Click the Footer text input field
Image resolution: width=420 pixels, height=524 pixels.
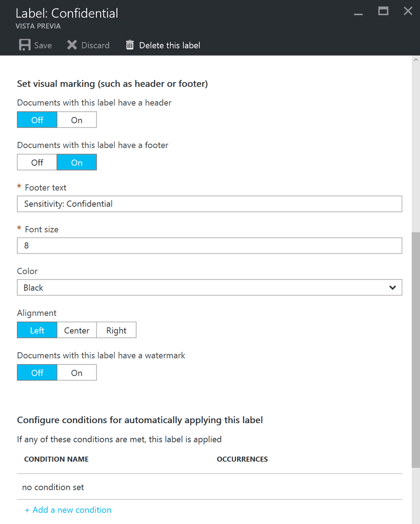point(210,204)
